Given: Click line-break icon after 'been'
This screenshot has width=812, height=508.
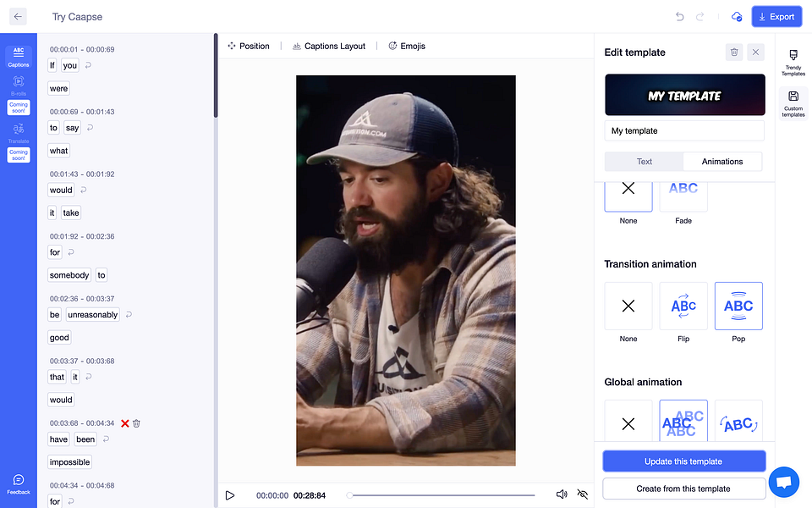Looking at the screenshot, I should click(107, 439).
